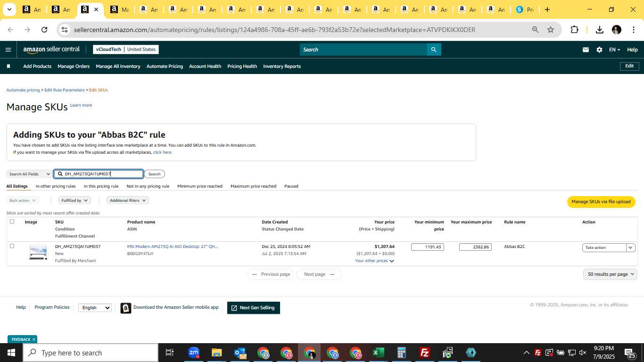The height and width of the screenshot is (362, 644).
Task: Open the Fulfilled by filter dropdown
Action: pos(74,200)
